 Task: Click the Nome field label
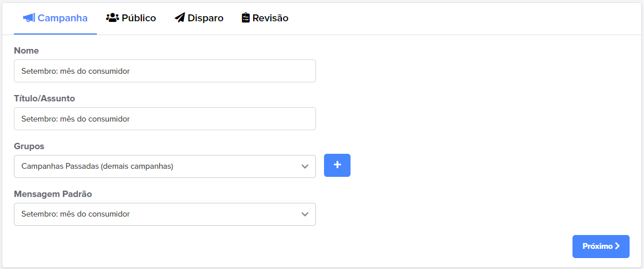click(27, 51)
